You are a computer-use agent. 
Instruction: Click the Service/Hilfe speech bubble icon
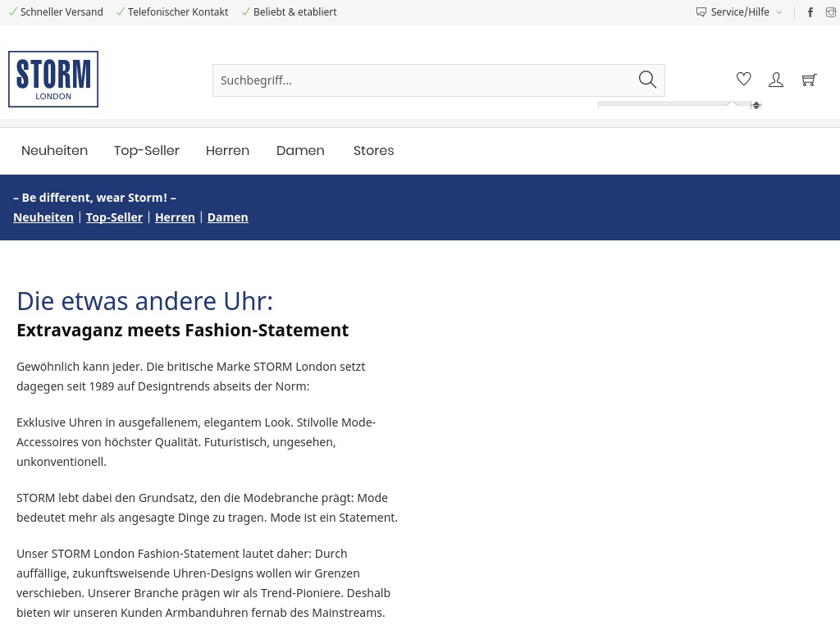tap(701, 12)
